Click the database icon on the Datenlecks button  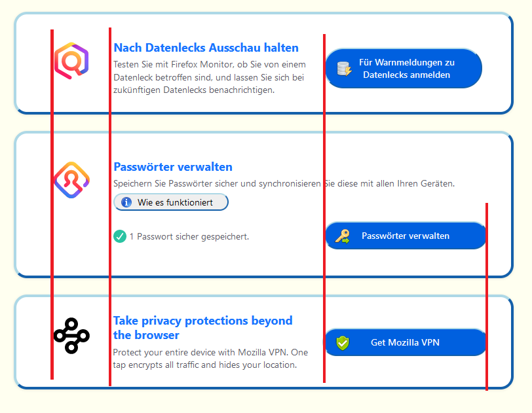point(344,68)
